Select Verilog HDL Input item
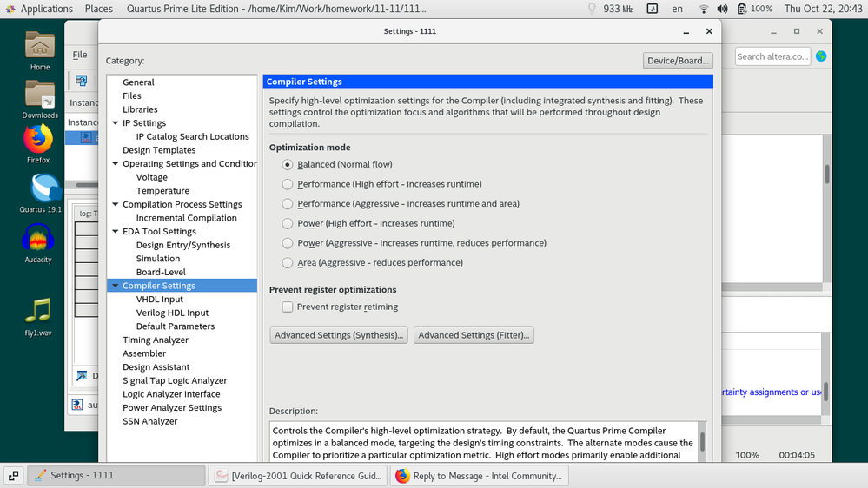Screen dimensions: 868x488 172,313
